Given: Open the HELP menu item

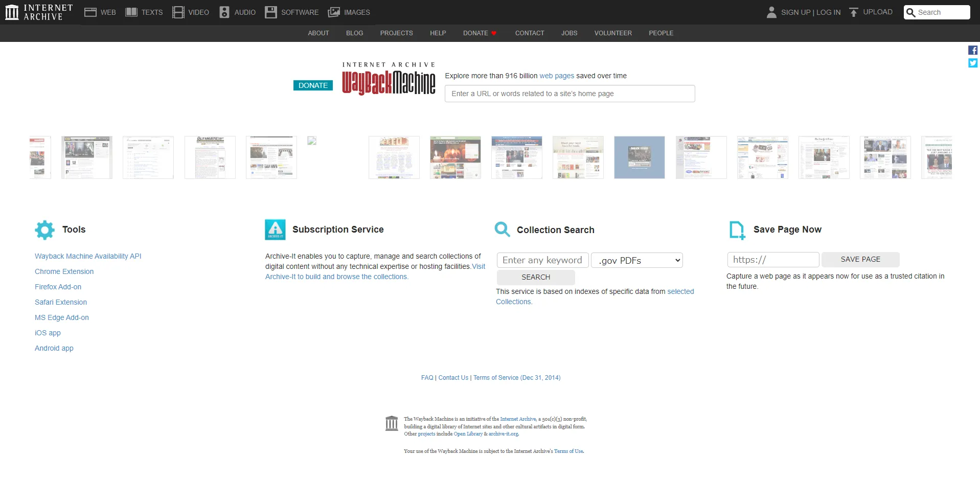Looking at the screenshot, I should click(438, 33).
